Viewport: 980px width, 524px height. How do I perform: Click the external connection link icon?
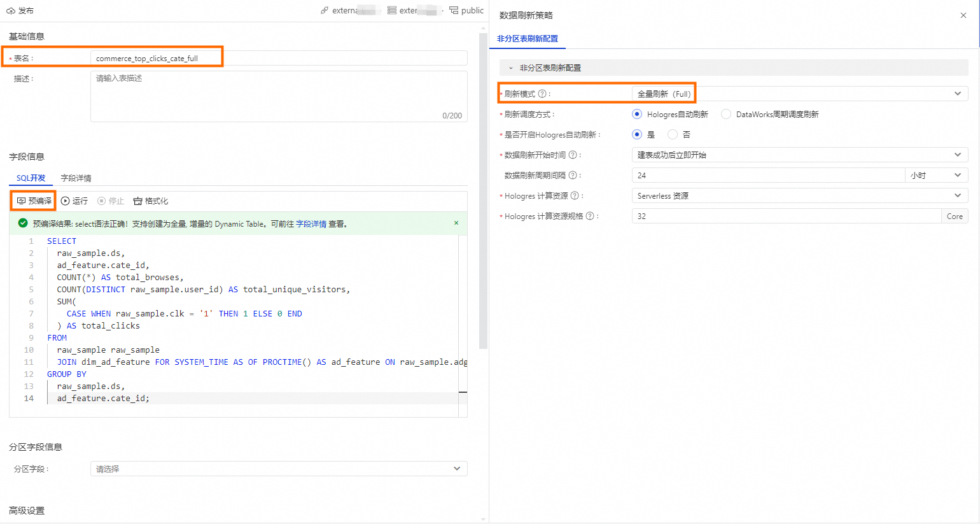tap(325, 10)
